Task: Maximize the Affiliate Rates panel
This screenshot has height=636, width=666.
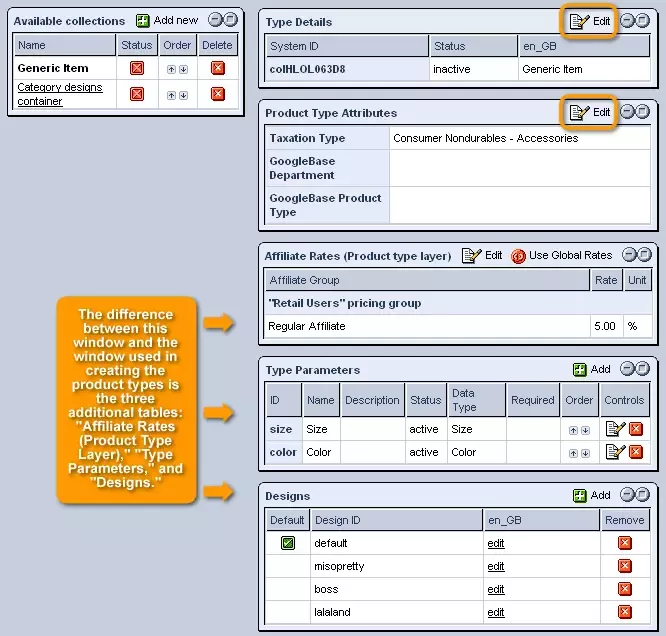Action: 644,254
